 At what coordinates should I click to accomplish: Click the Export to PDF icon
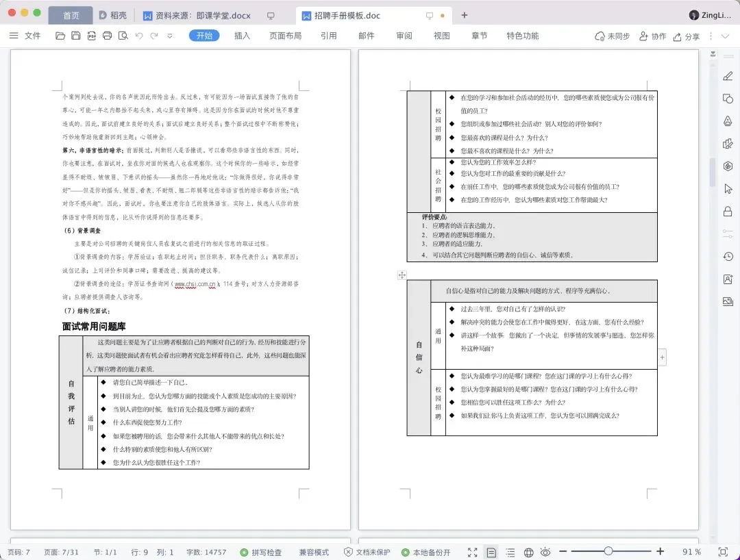click(x=92, y=36)
